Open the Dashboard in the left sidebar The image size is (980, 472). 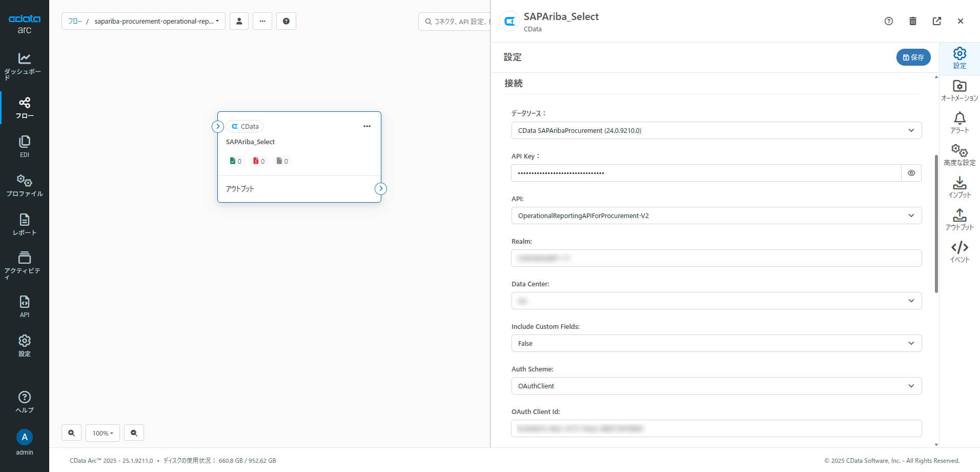(x=24, y=66)
